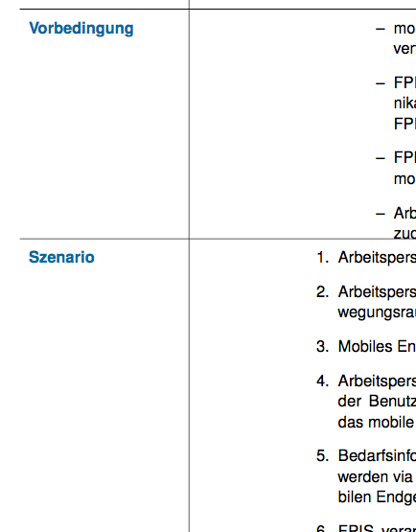Image resolution: width=416 pixels, height=532 pixels.
Task: Click the text "bilen Endge"
Action: [x=377, y=497]
